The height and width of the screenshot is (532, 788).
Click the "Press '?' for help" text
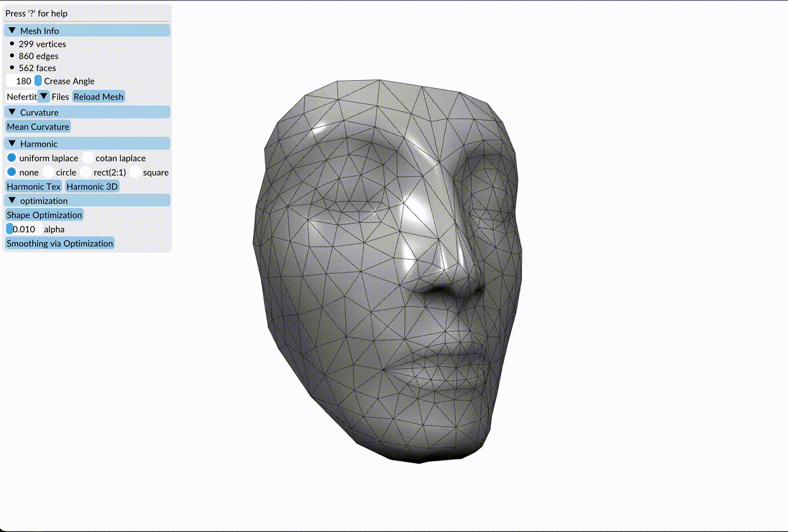coord(37,14)
